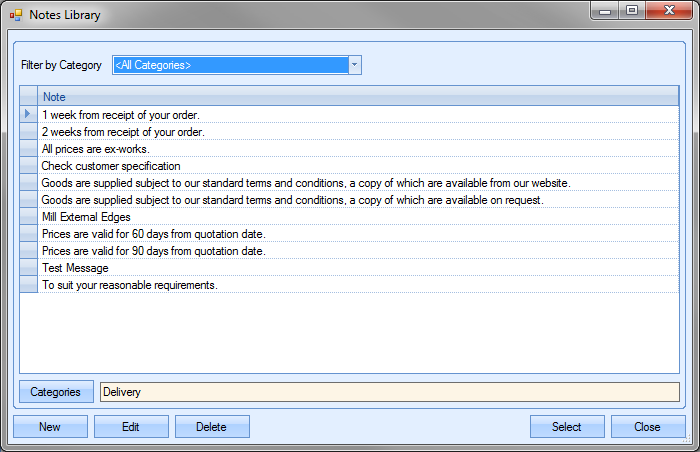Select the 'Test Message' note row
The image size is (700, 452).
tap(75, 268)
